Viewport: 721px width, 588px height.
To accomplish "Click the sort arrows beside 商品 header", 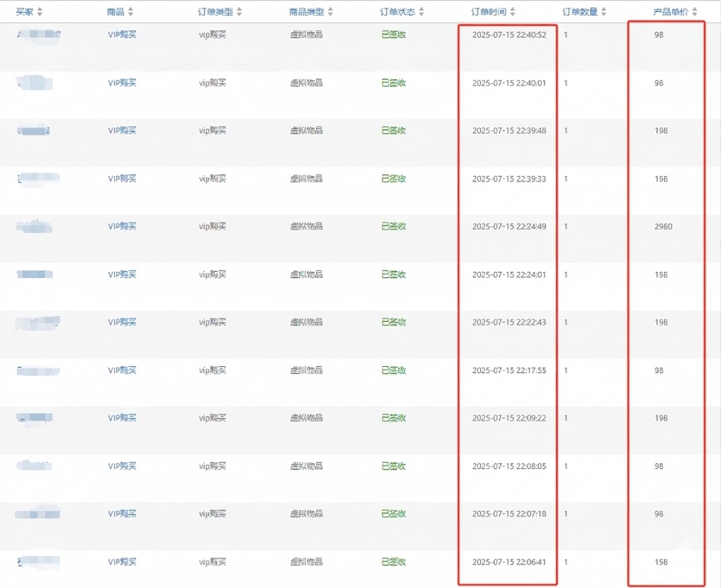I will [131, 12].
